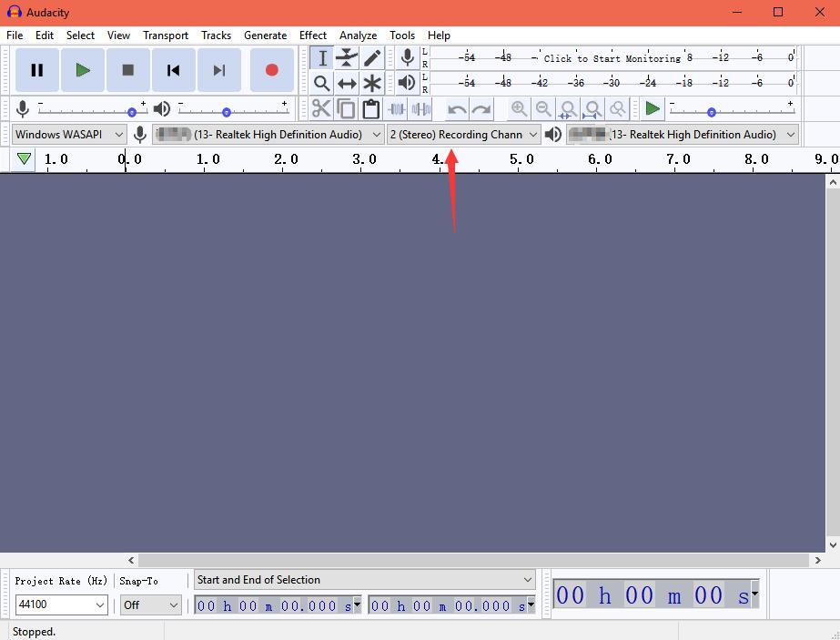Click the Zoom Out icon
840x640 pixels.
[543, 109]
